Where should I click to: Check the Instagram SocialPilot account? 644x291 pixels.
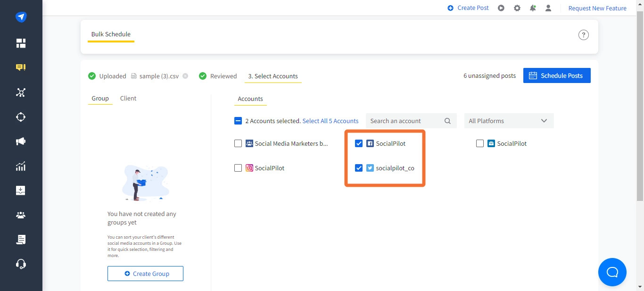(x=238, y=168)
